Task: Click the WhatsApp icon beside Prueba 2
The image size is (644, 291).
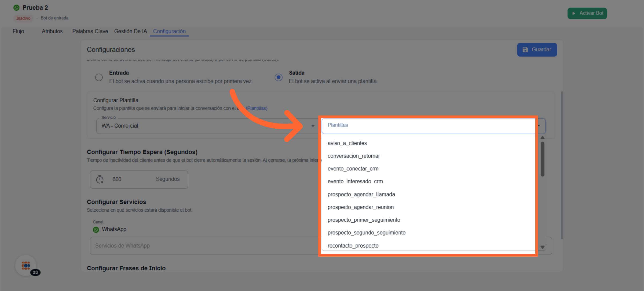Action: (x=16, y=8)
